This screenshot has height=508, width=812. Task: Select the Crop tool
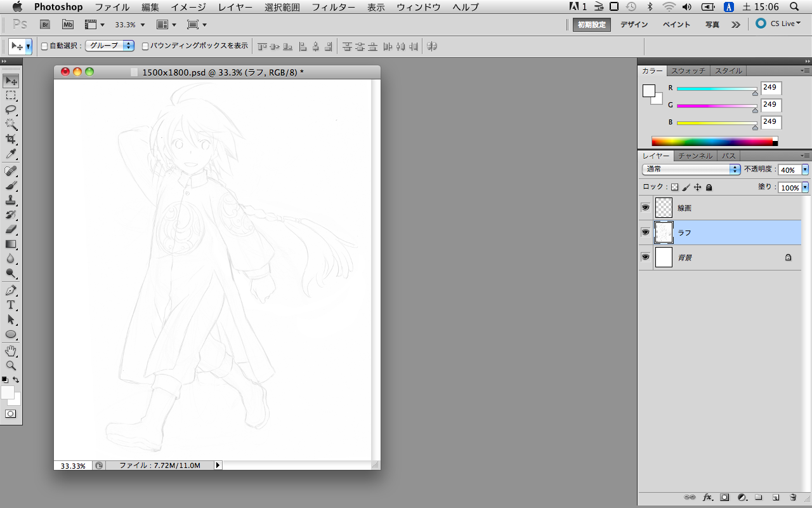tap(11, 139)
